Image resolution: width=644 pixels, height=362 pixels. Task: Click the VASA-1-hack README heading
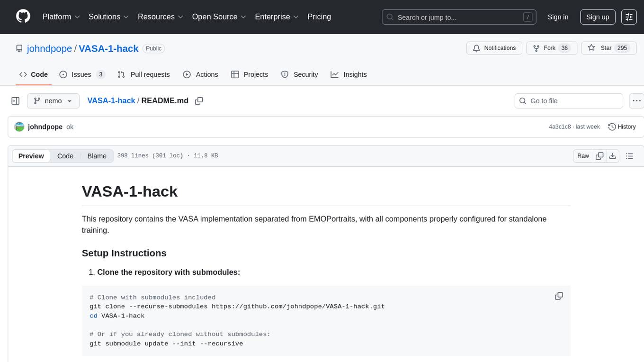[x=130, y=191]
